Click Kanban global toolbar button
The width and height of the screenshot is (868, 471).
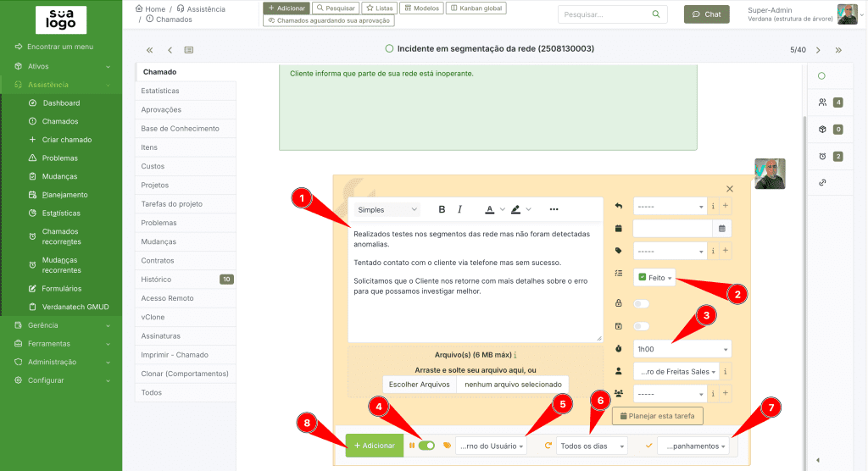point(476,8)
